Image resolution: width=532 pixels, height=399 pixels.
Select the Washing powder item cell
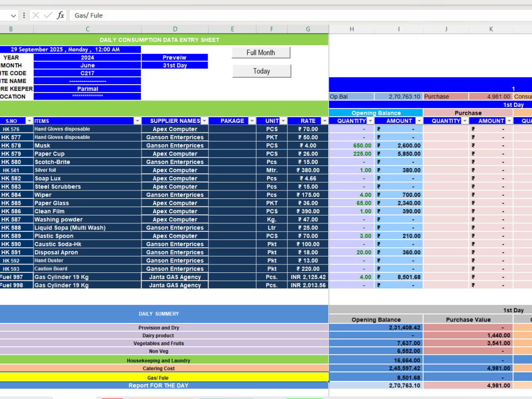87,220
